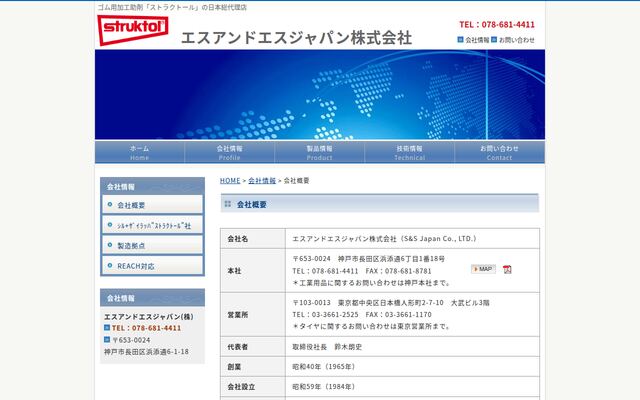Select お問い合わせ Contact navigation tab
Viewport: 640px width, 400px height.
coord(500,152)
